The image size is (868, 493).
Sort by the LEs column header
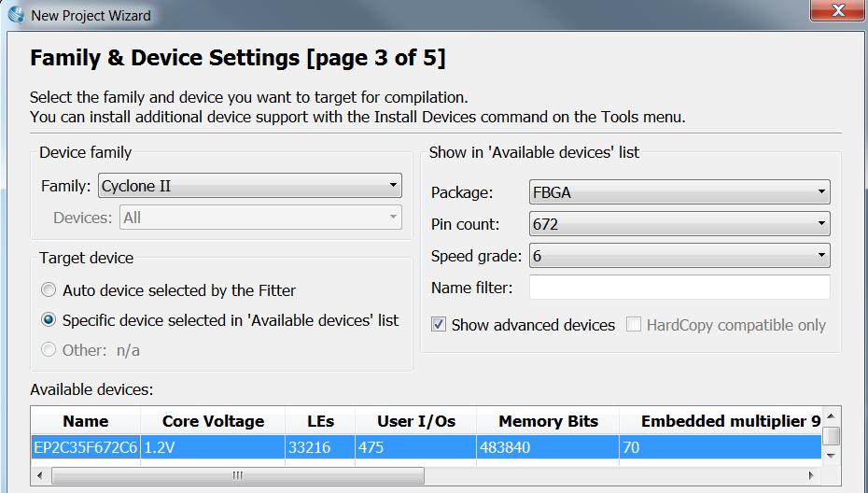click(x=320, y=421)
